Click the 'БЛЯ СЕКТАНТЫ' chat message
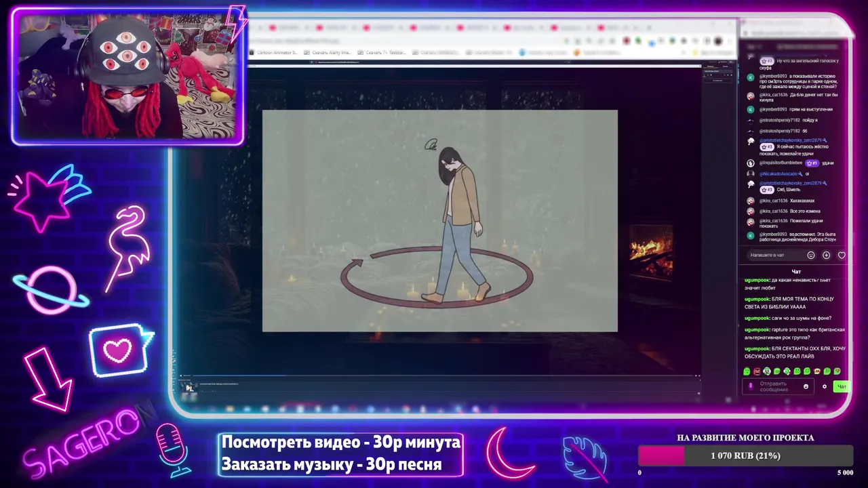The height and width of the screenshot is (488, 868). 795,352
